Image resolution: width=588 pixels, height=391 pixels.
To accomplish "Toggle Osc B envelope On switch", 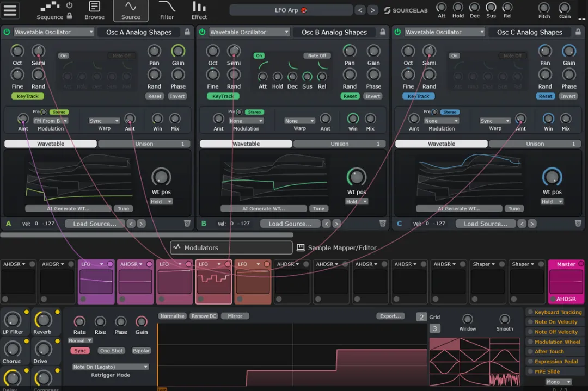I will (x=259, y=56).
